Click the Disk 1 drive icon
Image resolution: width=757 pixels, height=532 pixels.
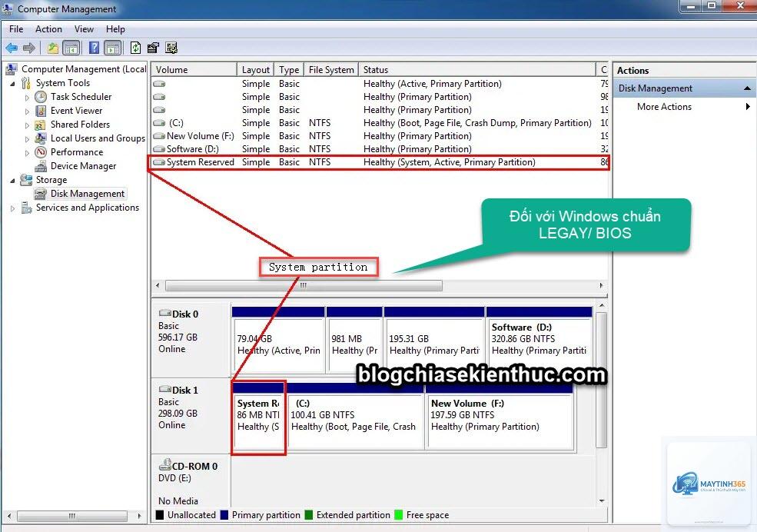click(x=165, y=389)
